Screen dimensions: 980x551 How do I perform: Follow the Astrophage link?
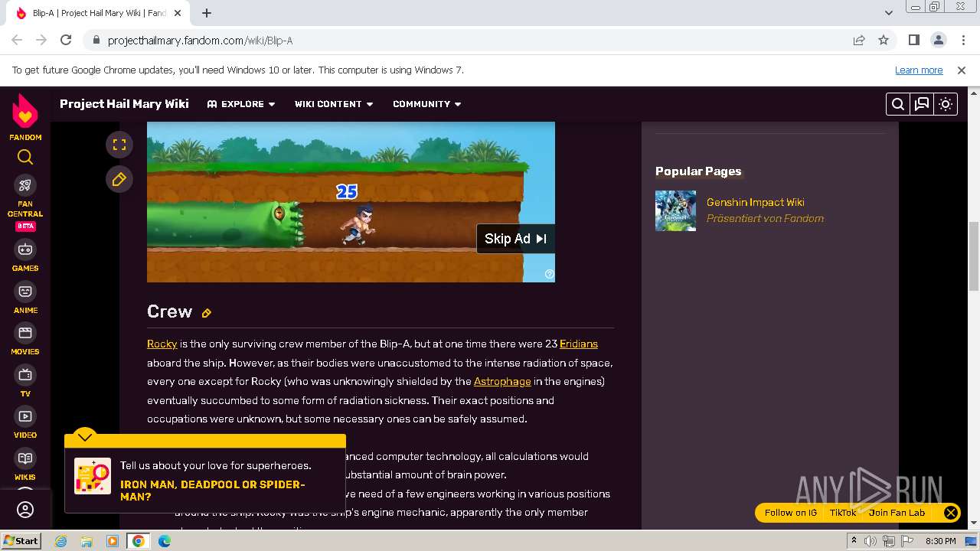click(x=502, y=381)
